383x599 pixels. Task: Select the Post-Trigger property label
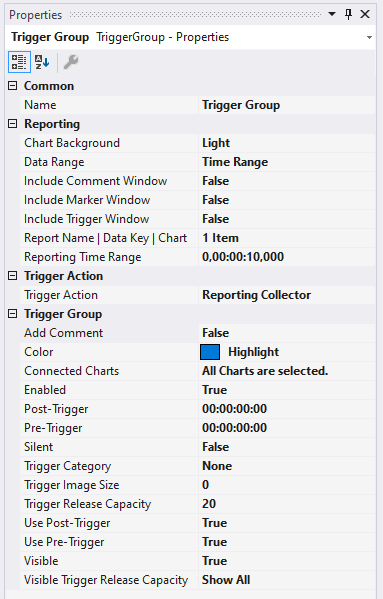[x=56, y=409]
